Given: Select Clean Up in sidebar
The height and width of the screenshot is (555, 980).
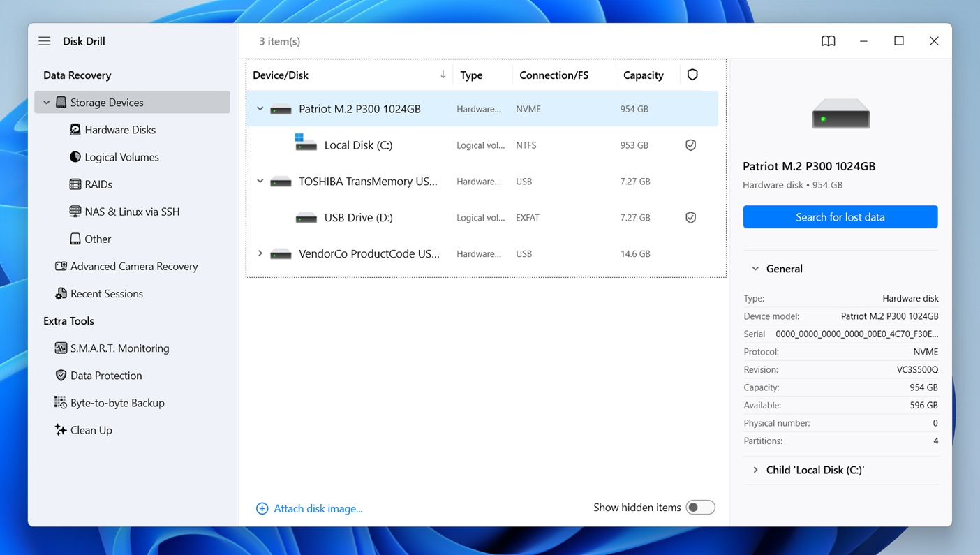Looking at the screenshot, I should click(x=91, y=430).
